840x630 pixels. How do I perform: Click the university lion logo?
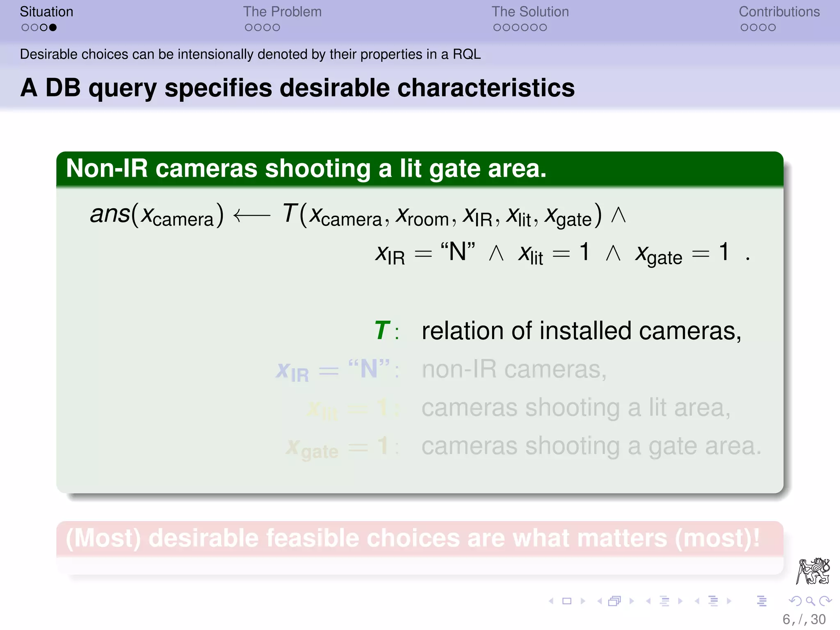[813, 571]
